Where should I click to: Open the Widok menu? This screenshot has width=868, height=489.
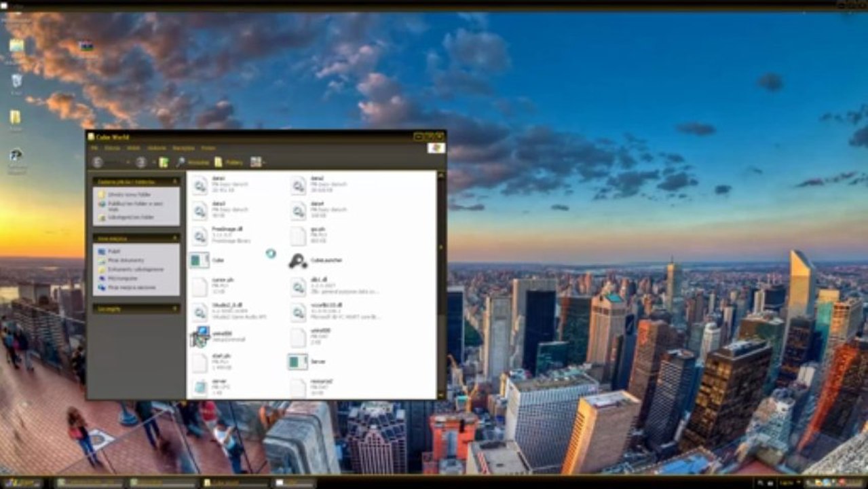[134, 147]
